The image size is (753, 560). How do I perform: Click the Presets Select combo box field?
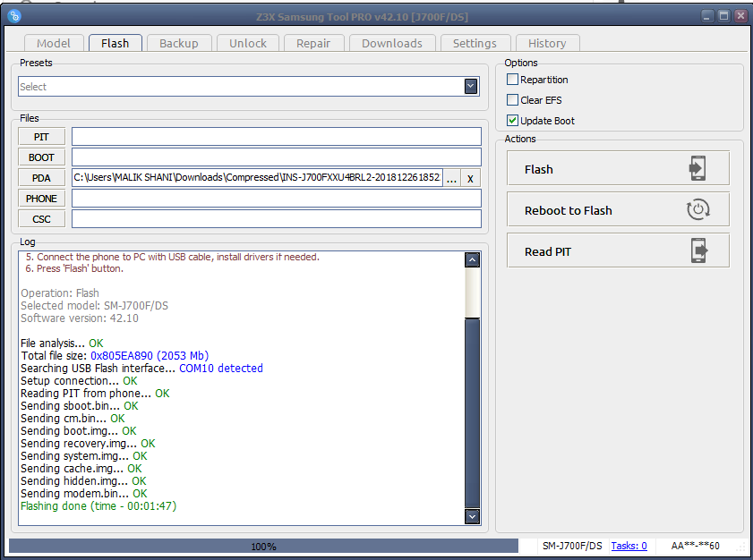248,87
